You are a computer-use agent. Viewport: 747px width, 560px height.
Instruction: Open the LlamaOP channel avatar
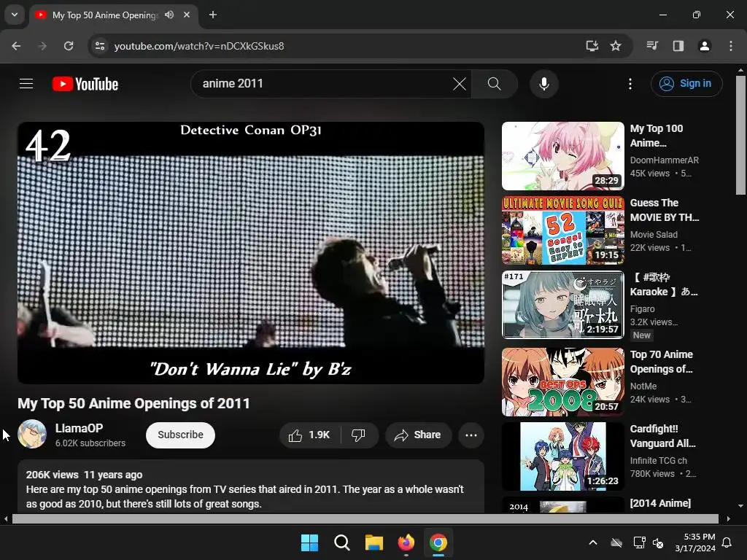pos(32,434)
